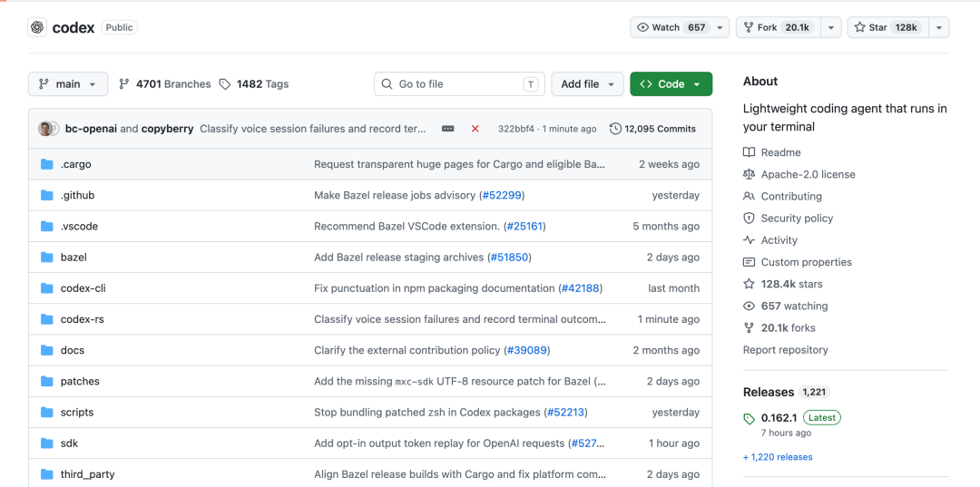Click the star icon beside 128.4k stars
The height and width of the screenshot is (487, 980).
(749, 284)
